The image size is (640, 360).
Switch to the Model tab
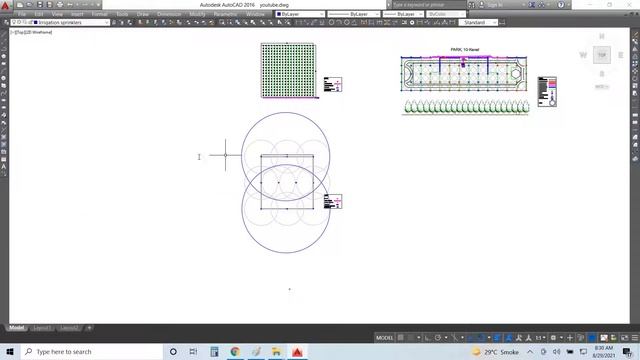pyautogui.click(x=17, y=328)
